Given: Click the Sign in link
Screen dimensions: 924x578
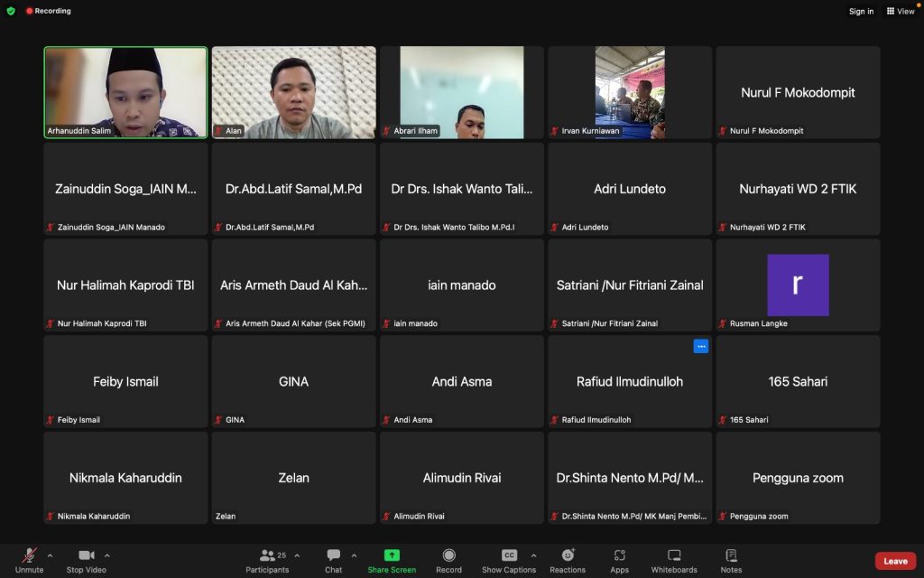Looking at the screenshot, I should (861, 12).
